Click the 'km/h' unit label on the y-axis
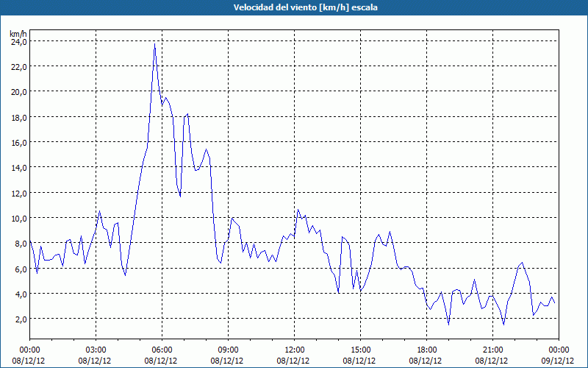The height and width of the screenshot is (368, 588). (18, 34)
